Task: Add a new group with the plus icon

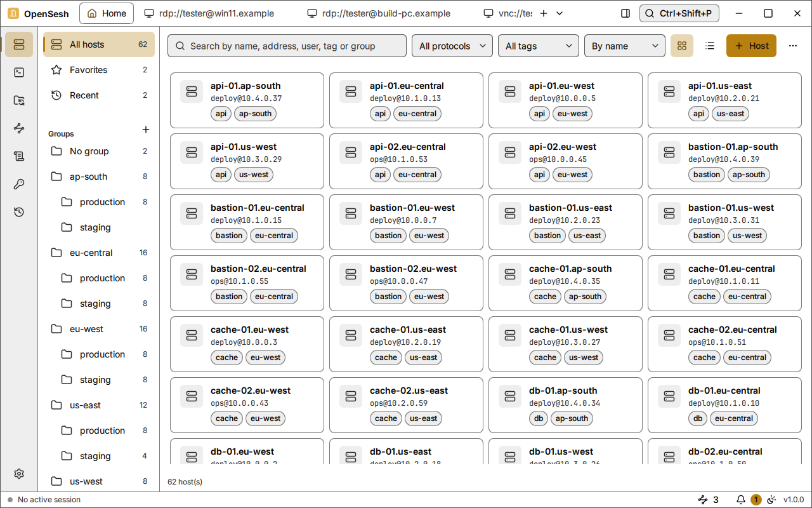Action: pyautogui.click(x=146, y=130)
